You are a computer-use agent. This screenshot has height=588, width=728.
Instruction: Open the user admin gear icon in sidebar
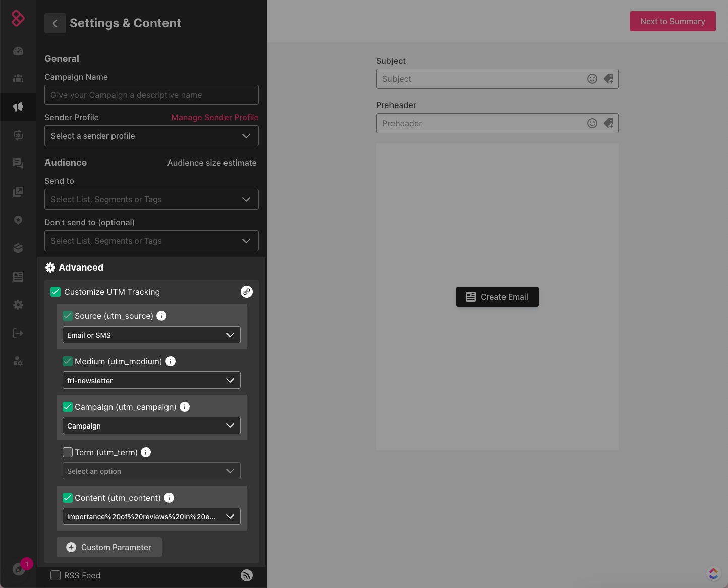pyautogui.click(x=18, y=361)
